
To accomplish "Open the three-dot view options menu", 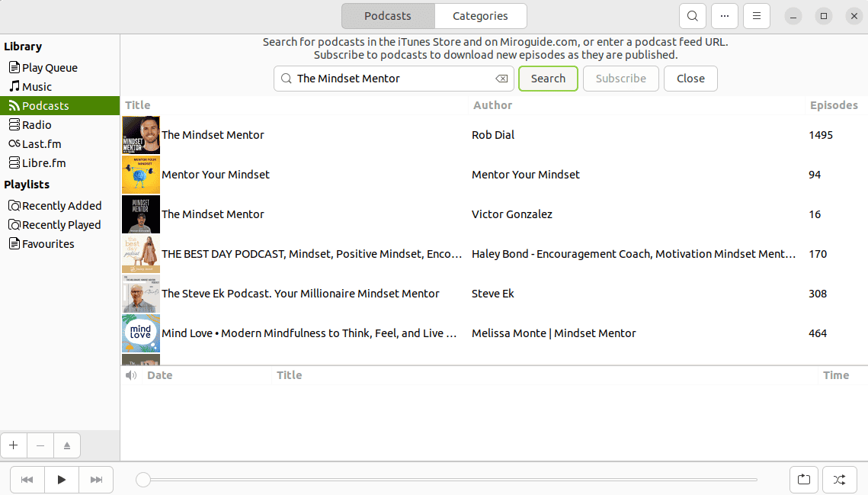I will pos(724,15).
